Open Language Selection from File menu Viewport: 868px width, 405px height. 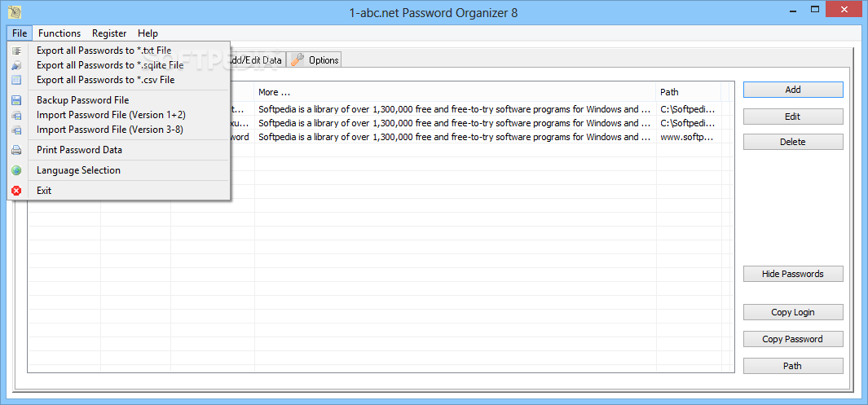(119, 170)
